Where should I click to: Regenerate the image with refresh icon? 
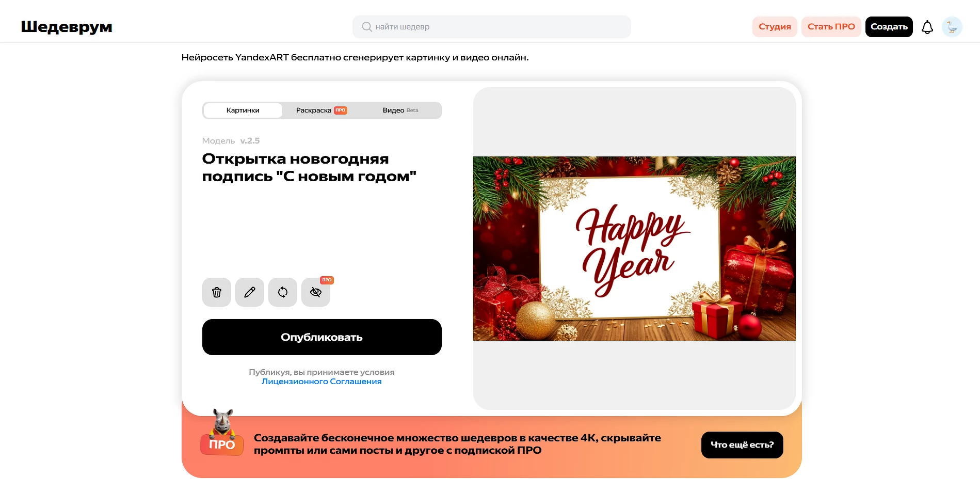point(283,292)
